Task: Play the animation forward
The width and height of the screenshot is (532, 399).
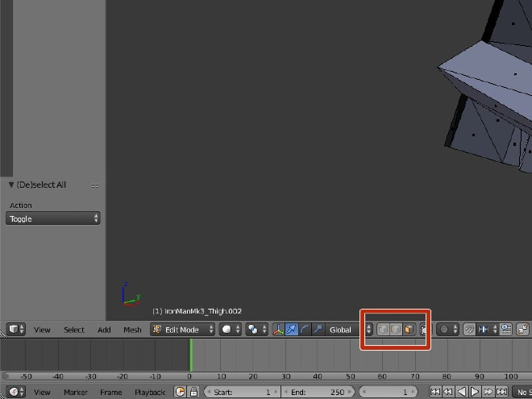Action: 475,392
